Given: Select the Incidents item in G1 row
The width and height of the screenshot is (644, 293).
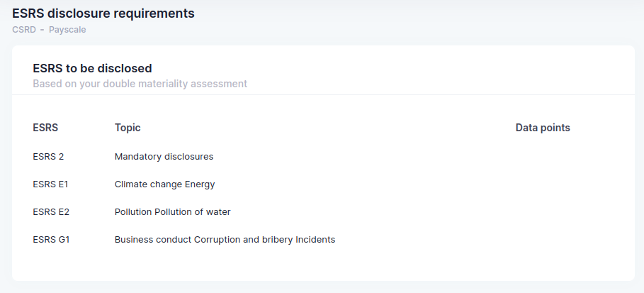Looking at the screenshot, I should tap(315, 239).
